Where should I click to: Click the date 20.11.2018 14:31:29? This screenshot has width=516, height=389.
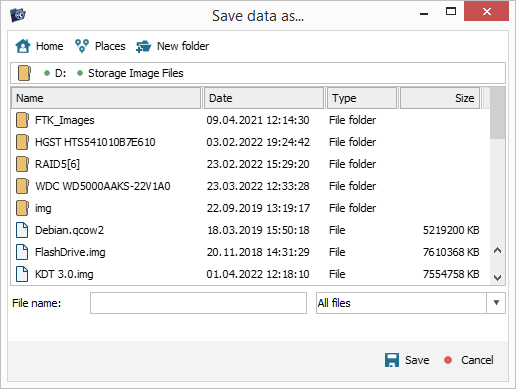(258, 252)
